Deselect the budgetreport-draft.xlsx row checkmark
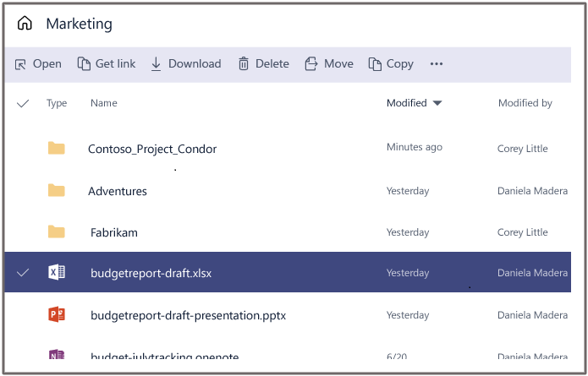Screen dimensions: 588x376 coord(23,272)
